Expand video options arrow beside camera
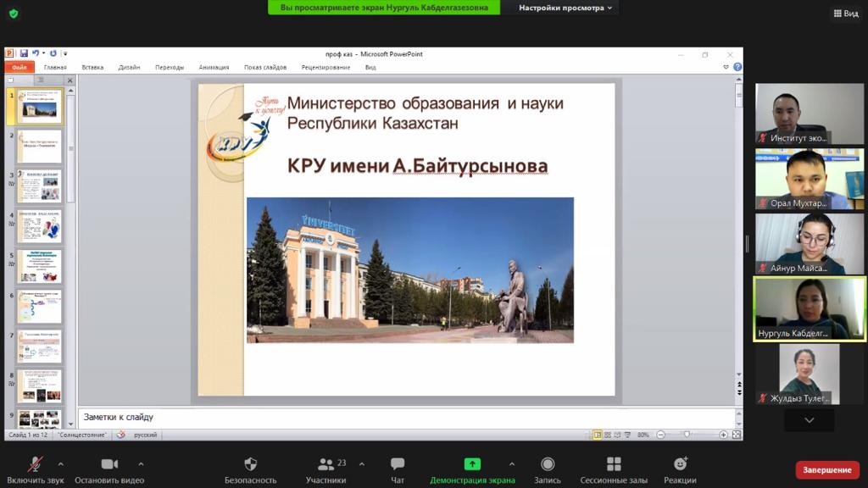 pyautogui.click(x=141, y=463)
